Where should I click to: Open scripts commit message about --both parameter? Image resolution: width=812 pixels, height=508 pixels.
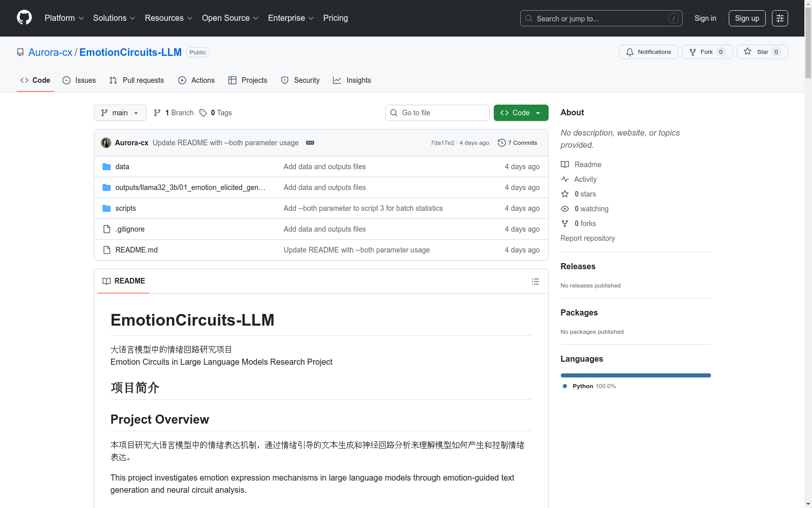click(x=363, y=208)
